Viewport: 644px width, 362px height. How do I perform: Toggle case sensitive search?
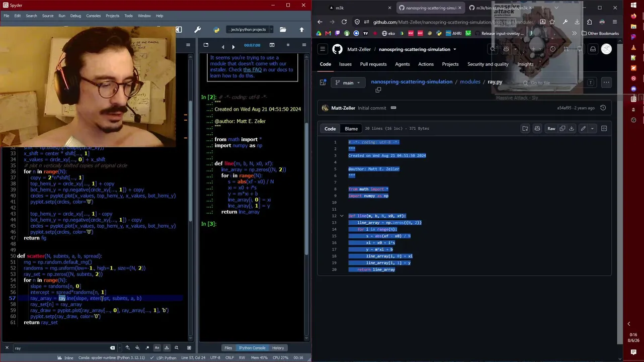(x=157, y=348)
